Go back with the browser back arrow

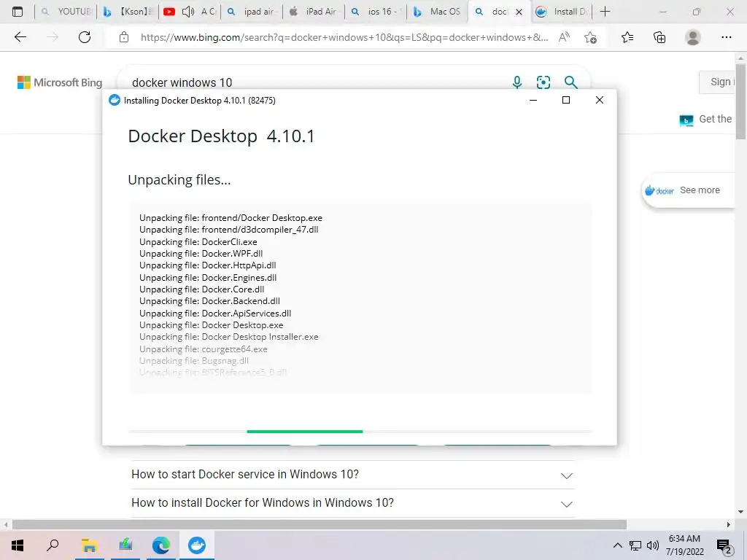(20, 37)
